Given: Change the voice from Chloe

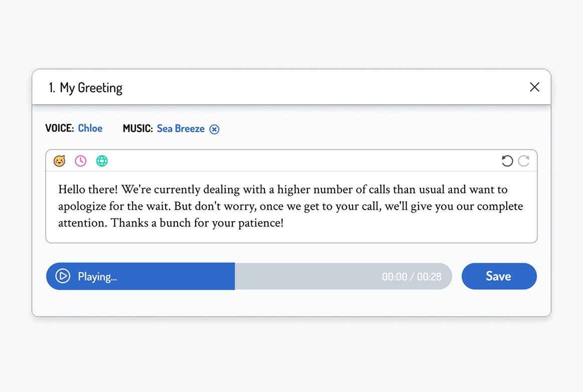Looking at the screenshot, I should coord(90,128).
